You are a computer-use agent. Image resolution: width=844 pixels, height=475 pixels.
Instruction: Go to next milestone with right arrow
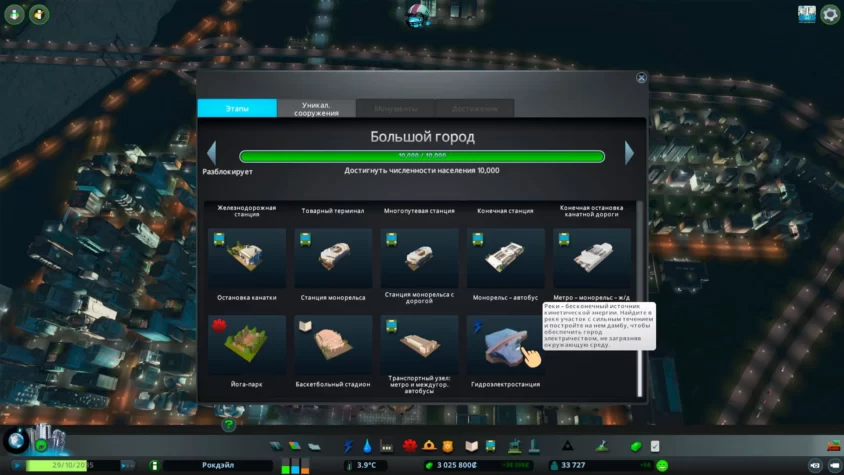(x=629, y=153)
